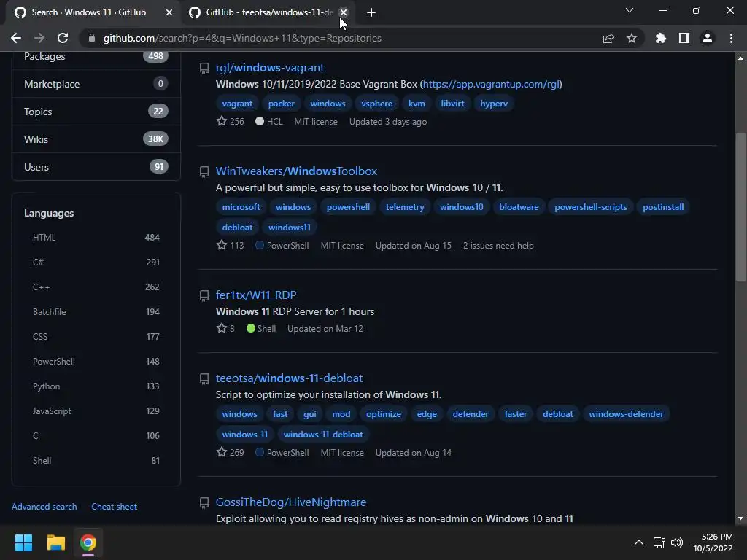747x560 pixels.
Task: Open File Explorer from the taskbar
Action: (x=55, y=542)
